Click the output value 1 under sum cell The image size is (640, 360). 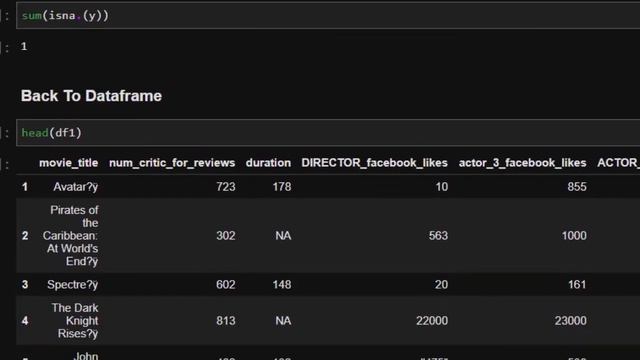tap(24, 46)
